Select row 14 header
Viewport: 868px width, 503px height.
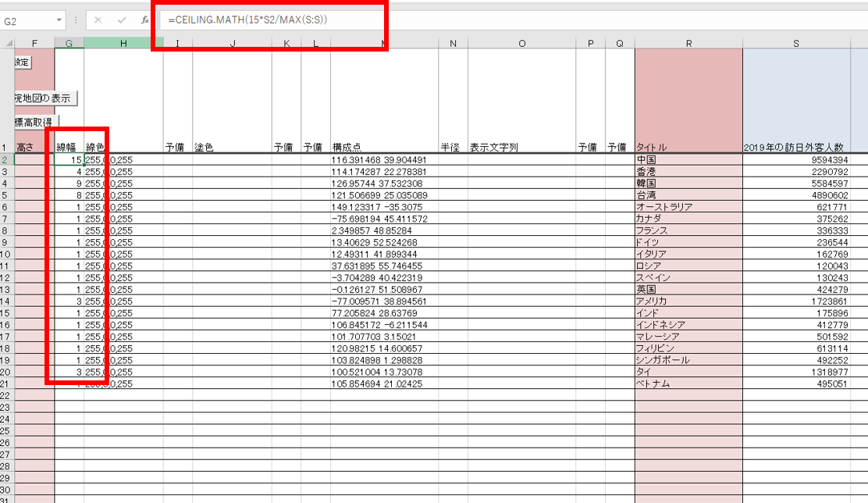click(x=5, y=301)
